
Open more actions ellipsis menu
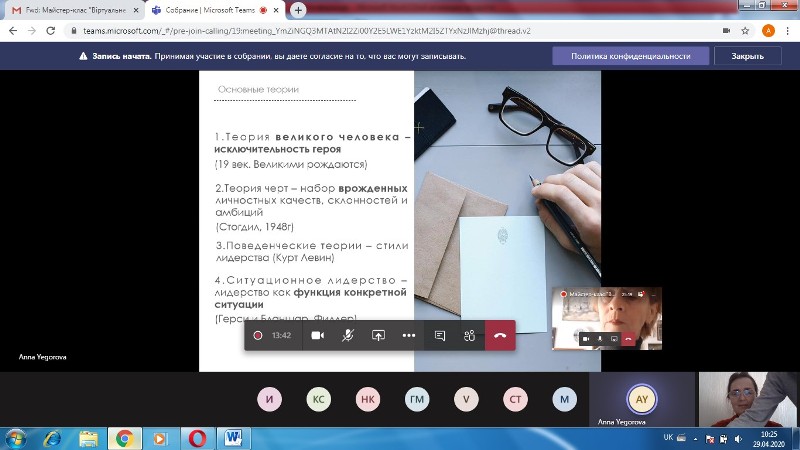tap(408, 336)
